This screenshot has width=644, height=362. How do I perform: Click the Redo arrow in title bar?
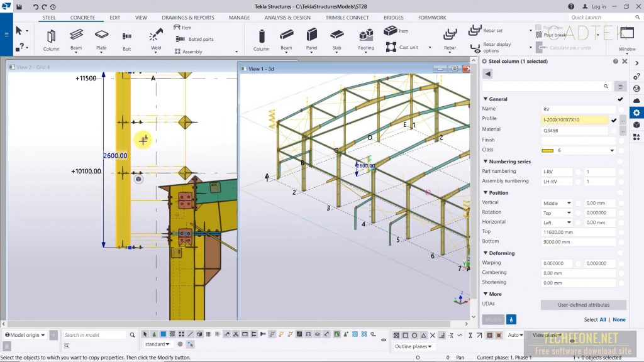pos(45,6)
